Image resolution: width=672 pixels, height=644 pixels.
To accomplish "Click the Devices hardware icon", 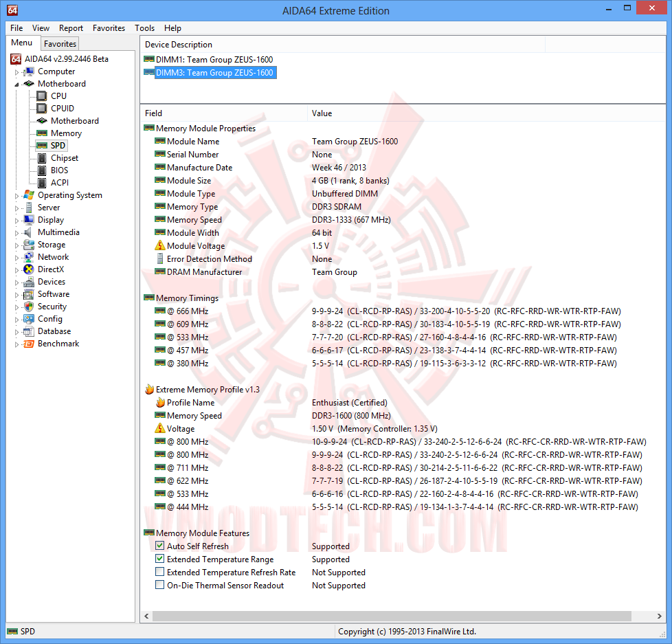I will [x=29, y=282].
